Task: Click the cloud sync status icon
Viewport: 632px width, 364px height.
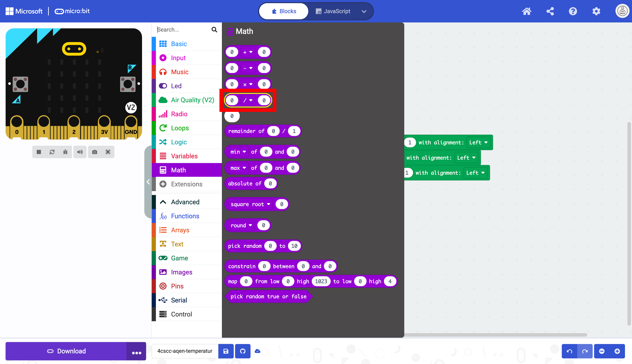Action: coord(257,351)
